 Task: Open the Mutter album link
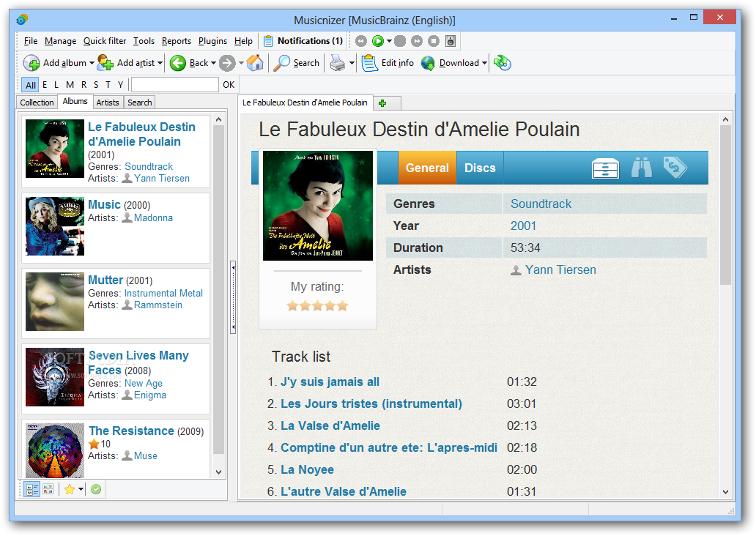click(105, 280)
